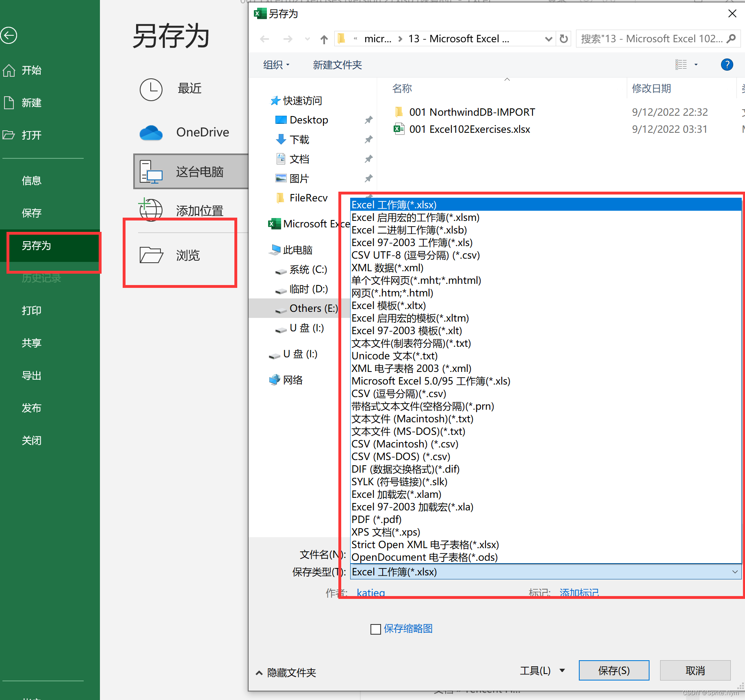This screenshot has width=745, height=700.
Task: Change the file view layout icon
Action: (x=681, y=65)
